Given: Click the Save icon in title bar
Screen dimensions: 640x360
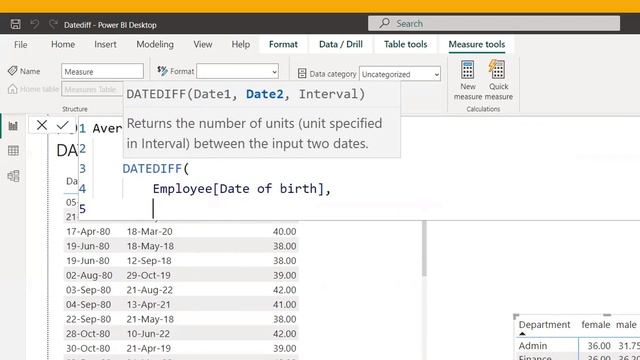Looking at the screenshot, I should click(16, 24).
